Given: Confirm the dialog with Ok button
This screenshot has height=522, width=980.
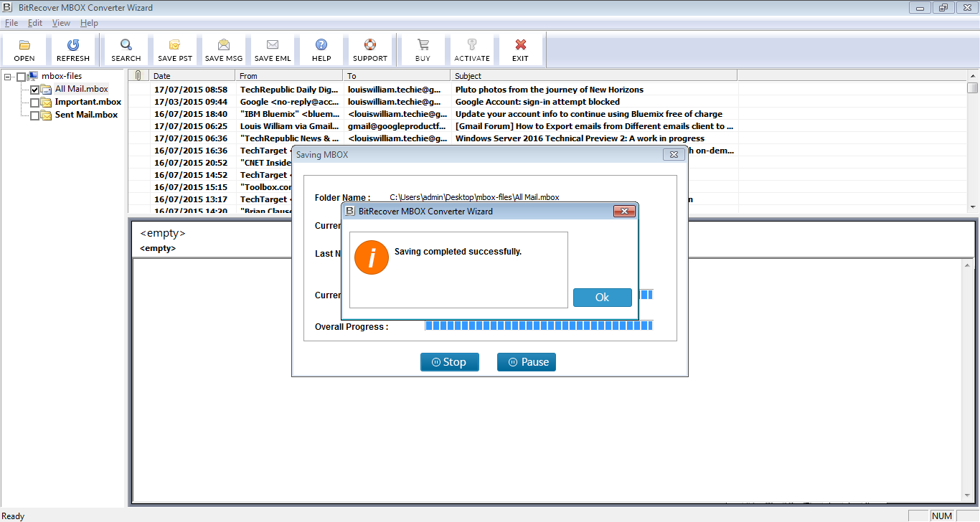Looking at the screenshot, I should [x=603, y=298].
